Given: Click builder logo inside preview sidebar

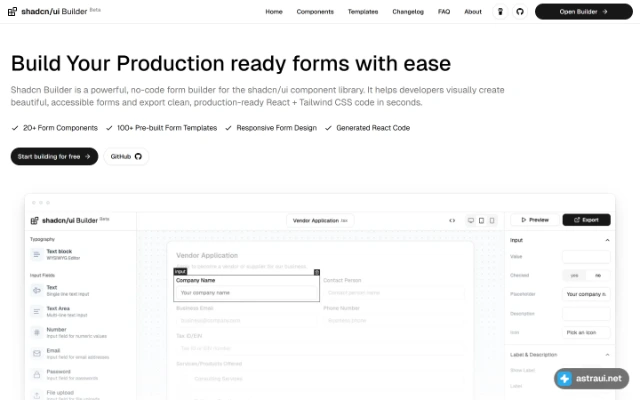Looking at the screenshot, I should point(69,220).
